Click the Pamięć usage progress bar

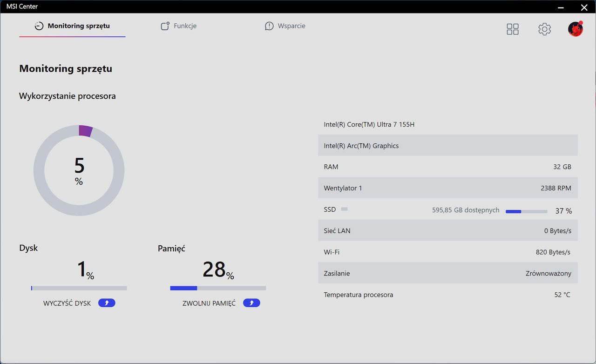pos(218,288)
